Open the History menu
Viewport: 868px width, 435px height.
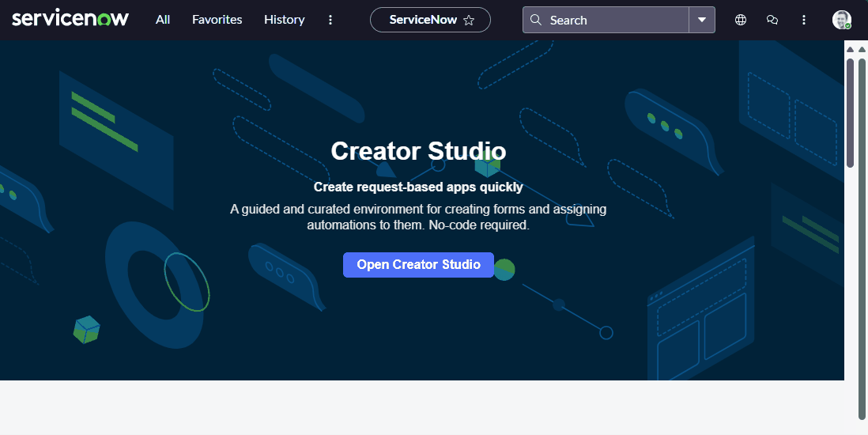[284, 20]
